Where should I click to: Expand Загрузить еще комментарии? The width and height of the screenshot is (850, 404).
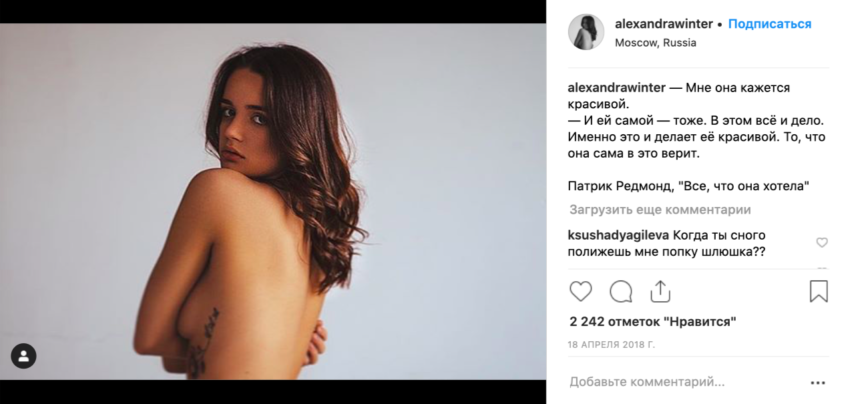660,210
